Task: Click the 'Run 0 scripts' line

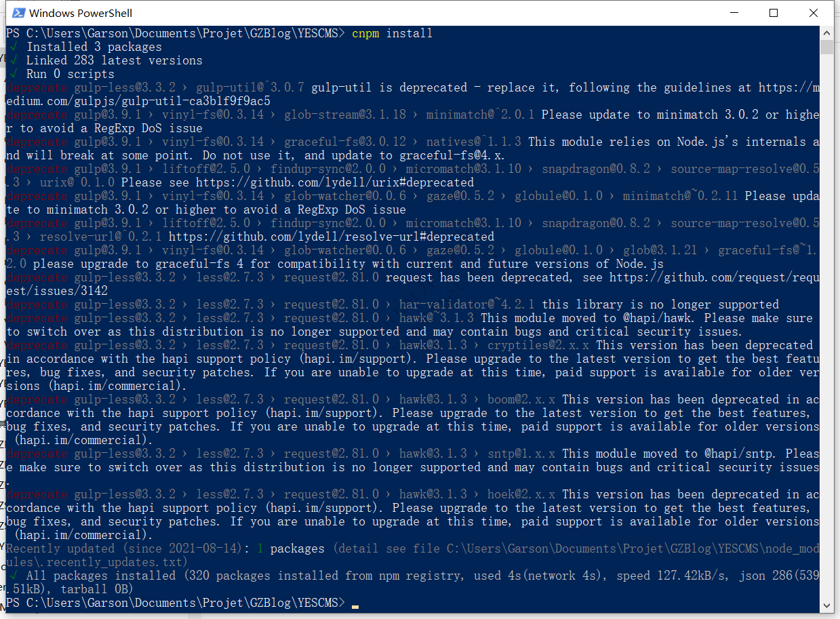Action: [x=71, y=74]
